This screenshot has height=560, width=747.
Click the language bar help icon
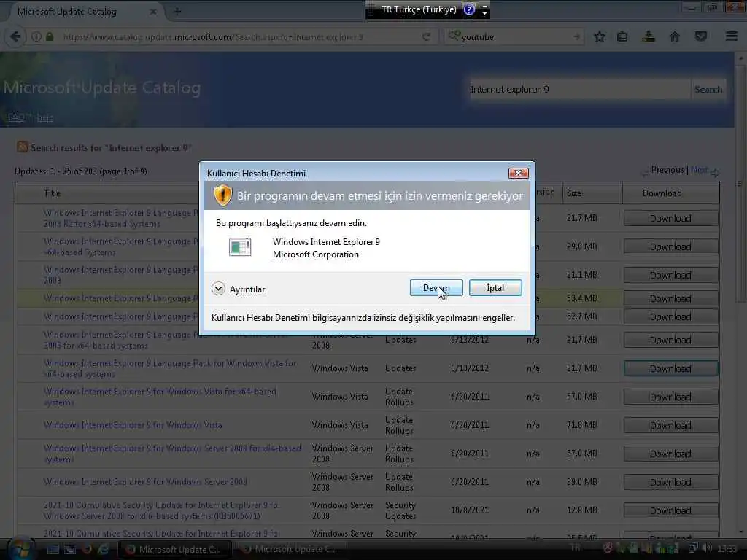tap(469, 9)
